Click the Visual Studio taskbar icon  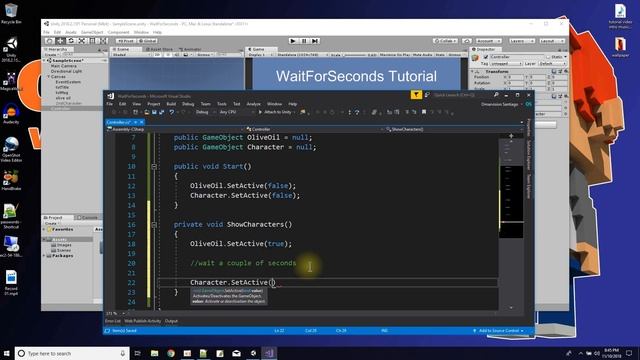tap(269, 353)
